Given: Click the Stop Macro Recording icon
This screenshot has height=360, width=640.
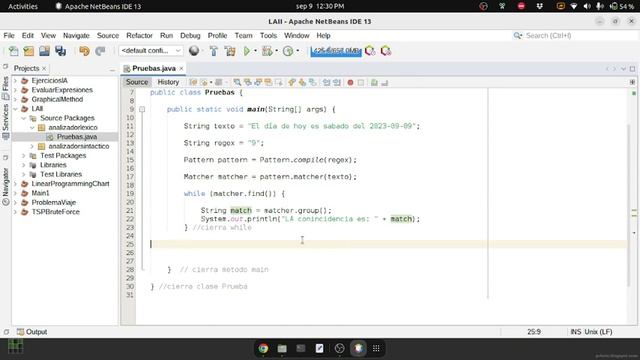Looking at the screenshot, I should pyautogui.click(x=361, y=82).
